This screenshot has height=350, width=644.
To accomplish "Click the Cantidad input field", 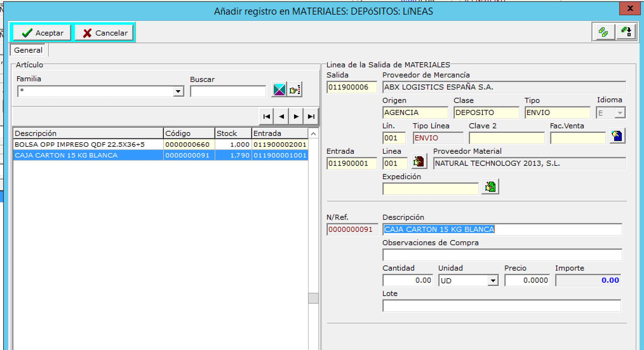I will [408, 280].
